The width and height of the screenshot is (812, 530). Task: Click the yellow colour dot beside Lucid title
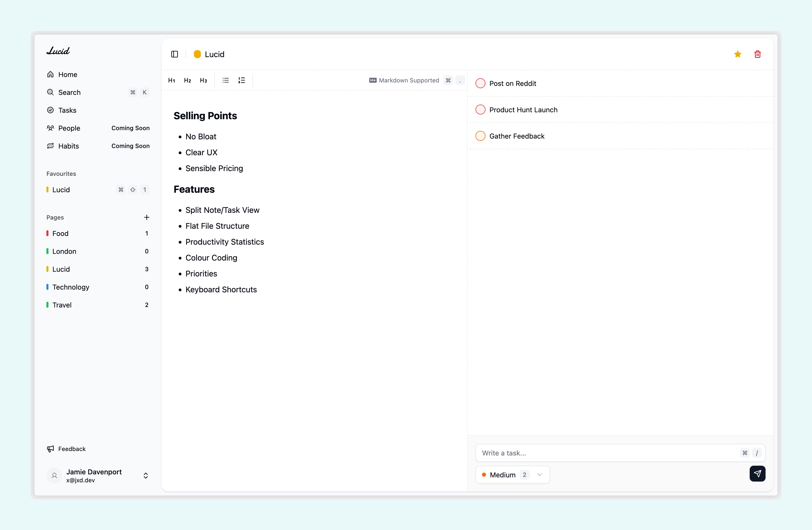point(197,54)
